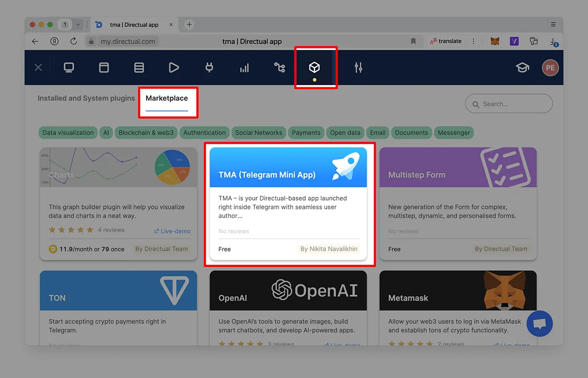Click By Nikita Navalikhin author label
The image size is (588, 378).
click(x=329, y=249)
